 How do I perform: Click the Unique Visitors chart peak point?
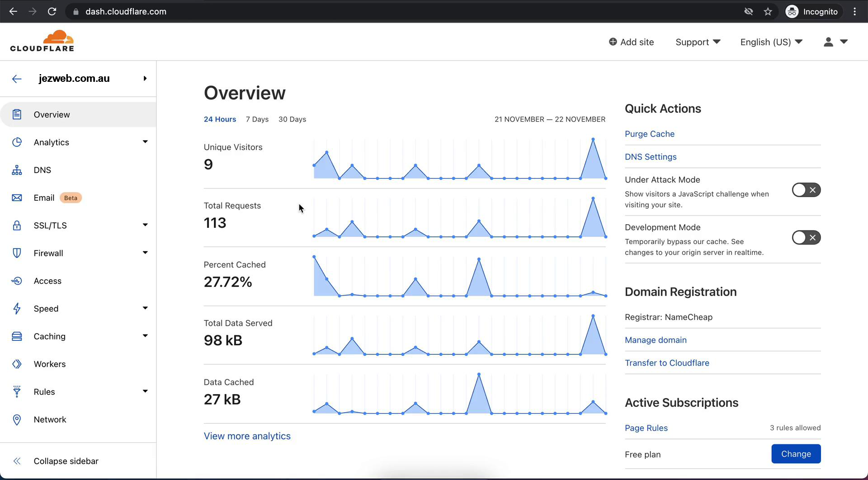click(593, 139)
